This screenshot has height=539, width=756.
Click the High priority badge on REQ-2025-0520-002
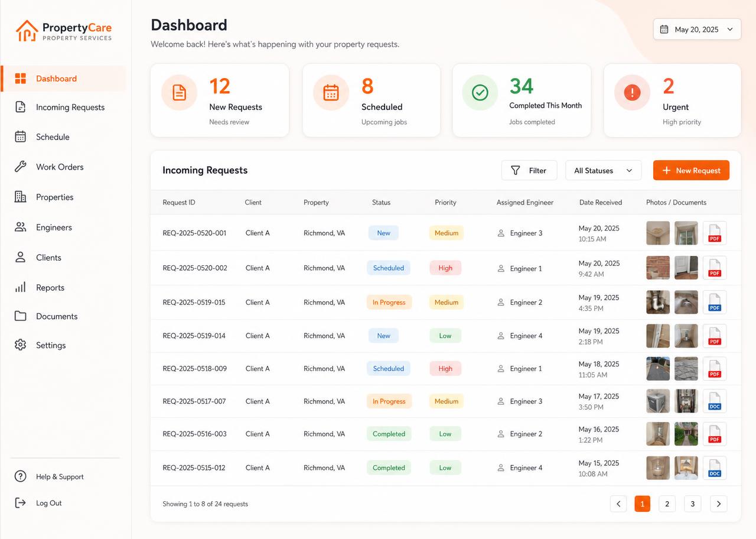(x=445, y=268)
